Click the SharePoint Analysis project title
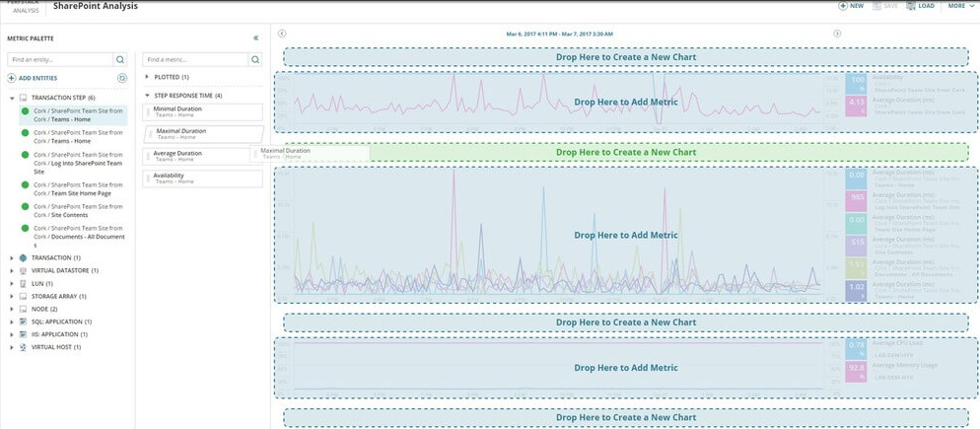980x429 pixels. 96,6
